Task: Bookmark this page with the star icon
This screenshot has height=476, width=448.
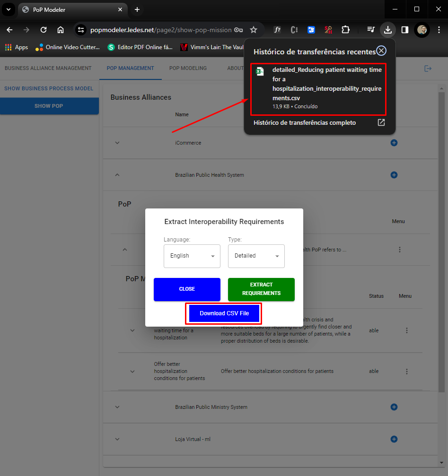Action: 253,30
